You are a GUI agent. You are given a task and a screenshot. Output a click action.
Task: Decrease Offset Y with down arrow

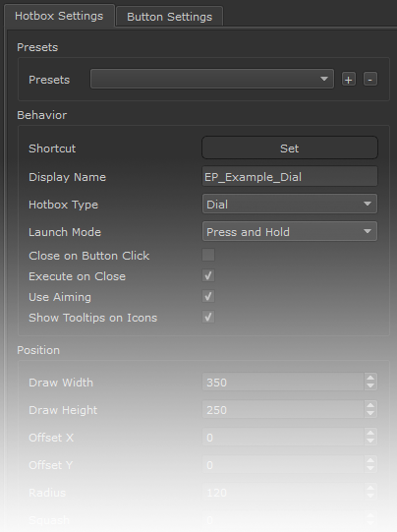coord(370,468)
